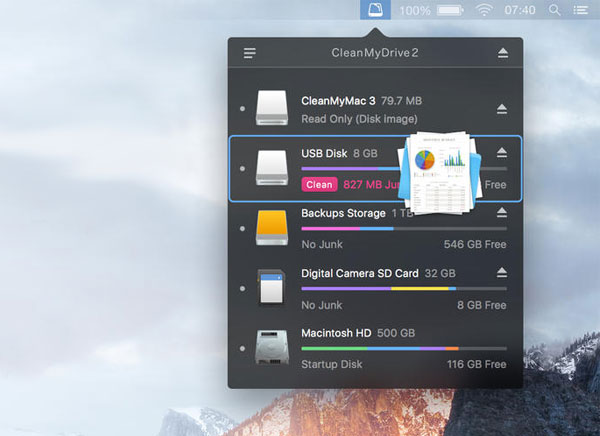Clean junk on USB Disk
The image size is (600, 436).
tap(319, 185)
